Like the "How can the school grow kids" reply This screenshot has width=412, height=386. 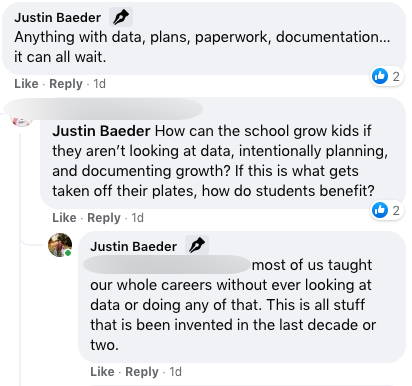pyautogui.click(x=64, y=218)
